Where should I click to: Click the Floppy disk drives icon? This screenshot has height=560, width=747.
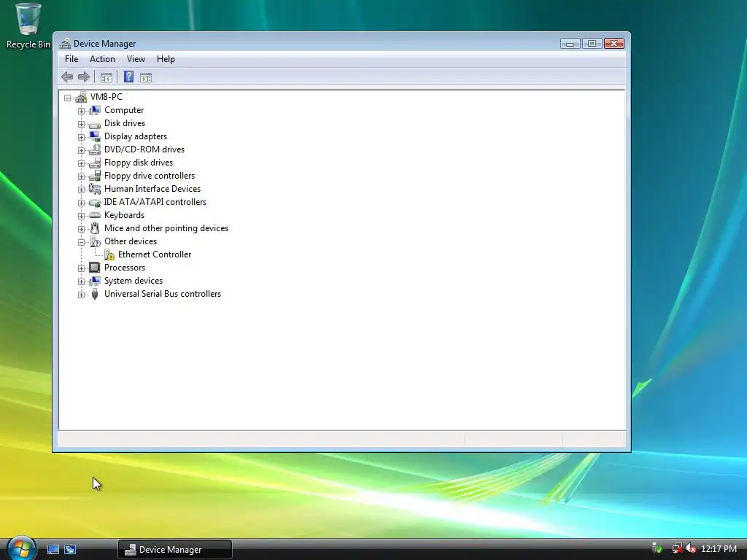[x=95, y=163]
